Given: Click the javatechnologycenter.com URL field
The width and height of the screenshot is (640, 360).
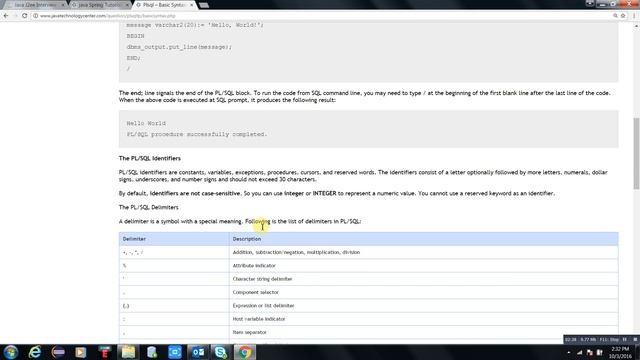Looking at the screenshot, I should tap(107, 16).
